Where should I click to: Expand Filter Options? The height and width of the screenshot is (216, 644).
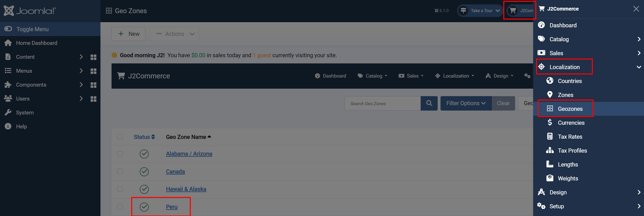(x=466, y=103)
